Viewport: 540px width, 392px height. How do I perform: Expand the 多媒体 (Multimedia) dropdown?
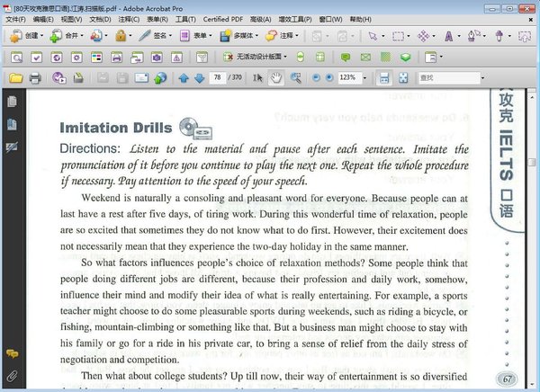click(256, 35)
